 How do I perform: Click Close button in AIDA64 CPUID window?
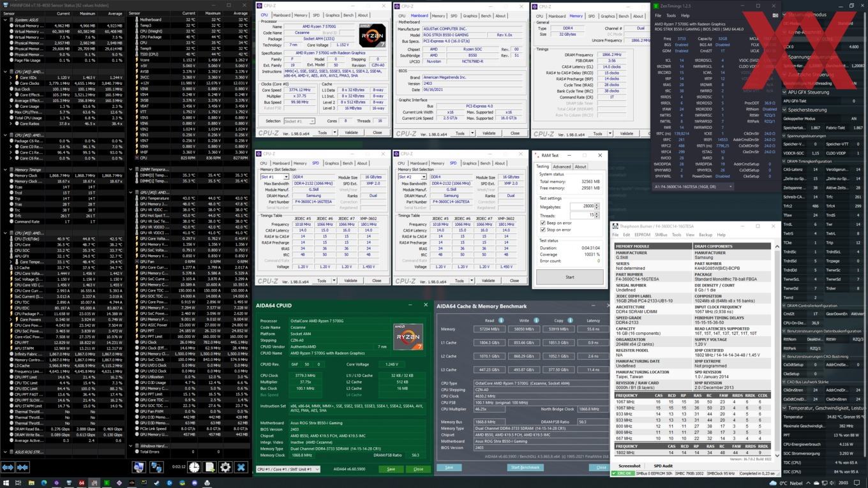point(418,469)
